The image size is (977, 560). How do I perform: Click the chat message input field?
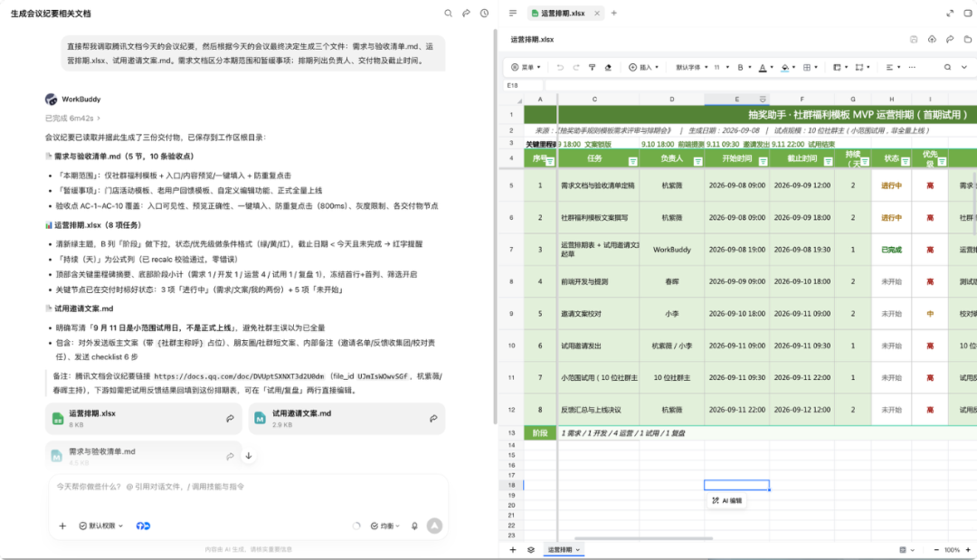(x=248, y=487)
